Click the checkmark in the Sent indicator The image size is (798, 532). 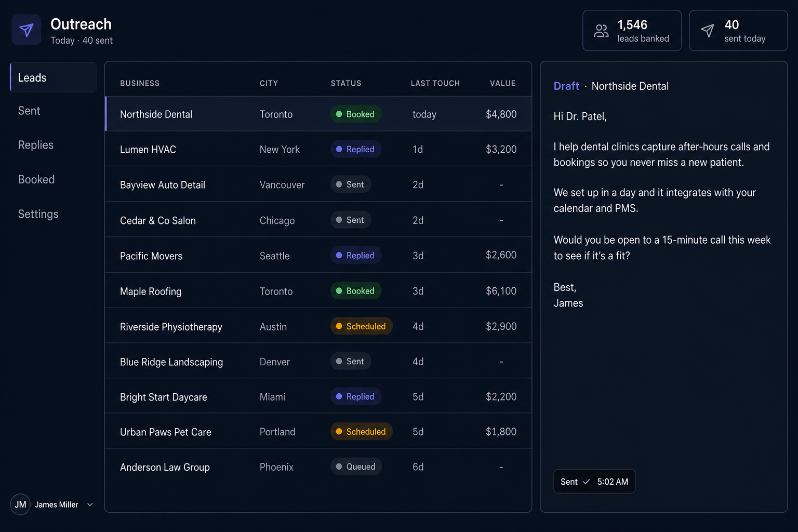point(586,482)
